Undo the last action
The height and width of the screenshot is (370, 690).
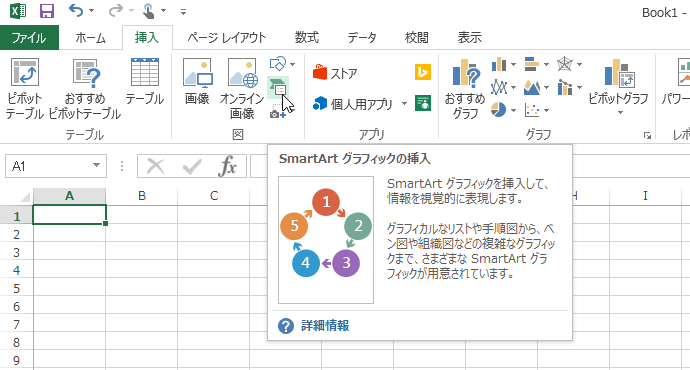click(76, 11)
